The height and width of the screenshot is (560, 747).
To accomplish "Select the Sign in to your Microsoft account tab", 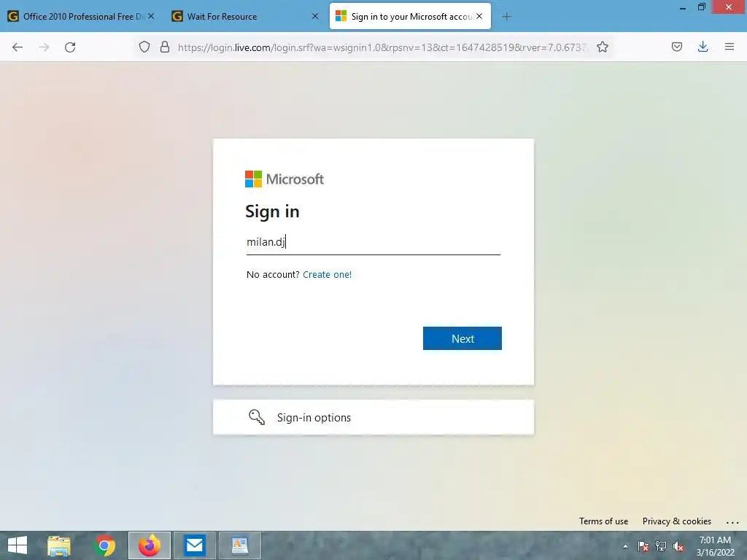I will (410, 16).
